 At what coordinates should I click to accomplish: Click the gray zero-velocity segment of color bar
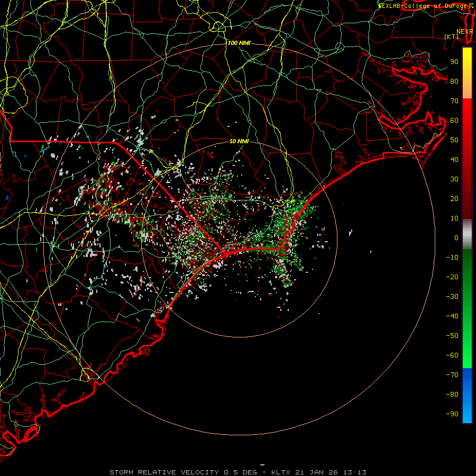coord(467,234)
